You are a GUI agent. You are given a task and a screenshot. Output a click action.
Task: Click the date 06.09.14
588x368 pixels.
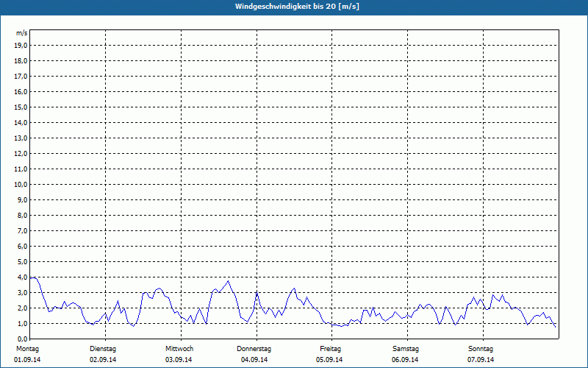pyautogui.click(x=405, y=360)
